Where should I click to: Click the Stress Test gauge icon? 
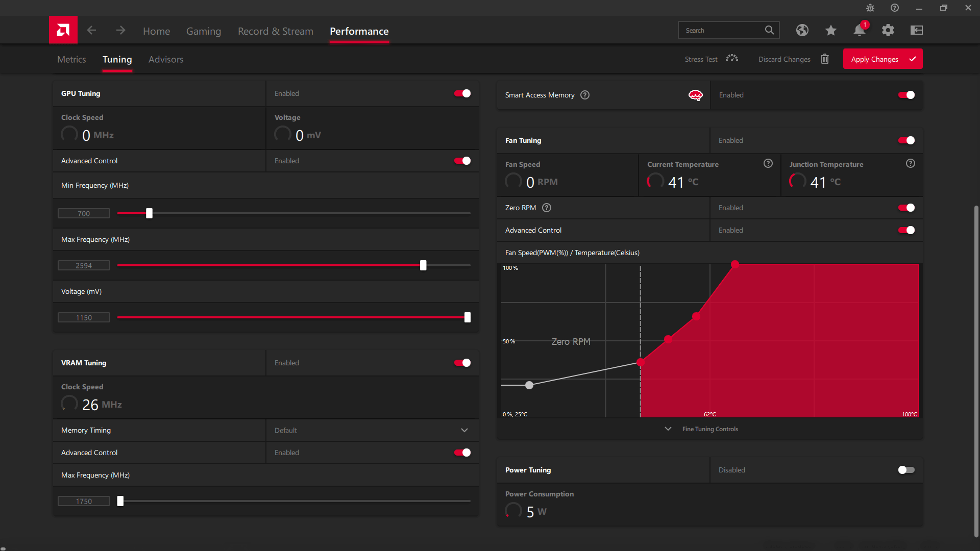(732, 59)
